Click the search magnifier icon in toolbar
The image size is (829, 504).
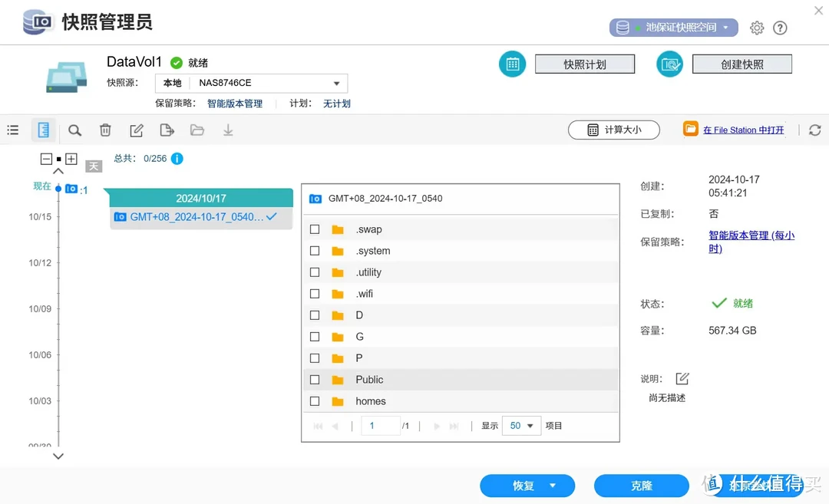click(x=74, y=130)
